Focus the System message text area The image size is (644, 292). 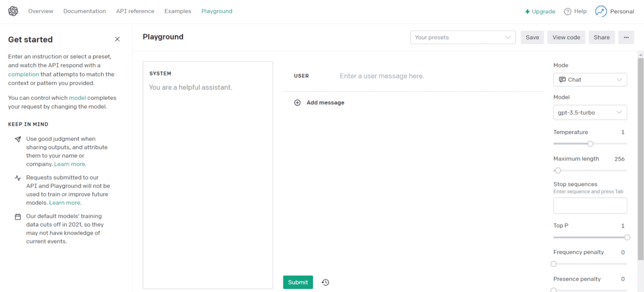click(208, 175)
